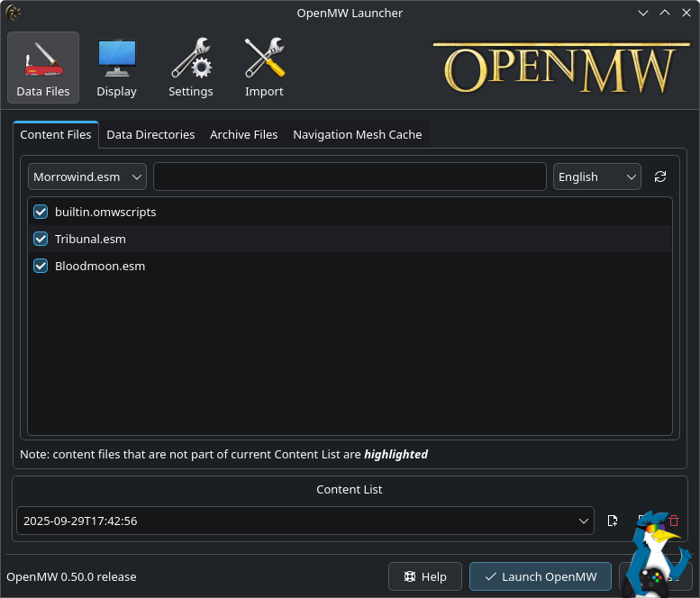Toggle the Tribunal.esm checkbox

tap(41, 240)
